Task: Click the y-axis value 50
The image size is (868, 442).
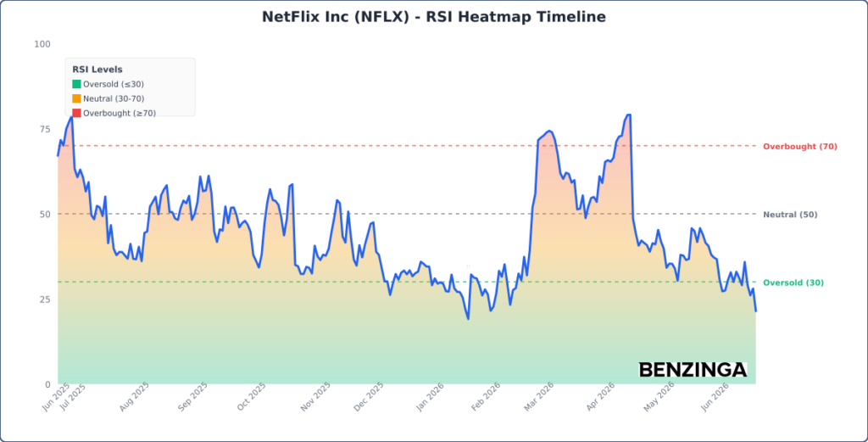Action: [45, 215]
